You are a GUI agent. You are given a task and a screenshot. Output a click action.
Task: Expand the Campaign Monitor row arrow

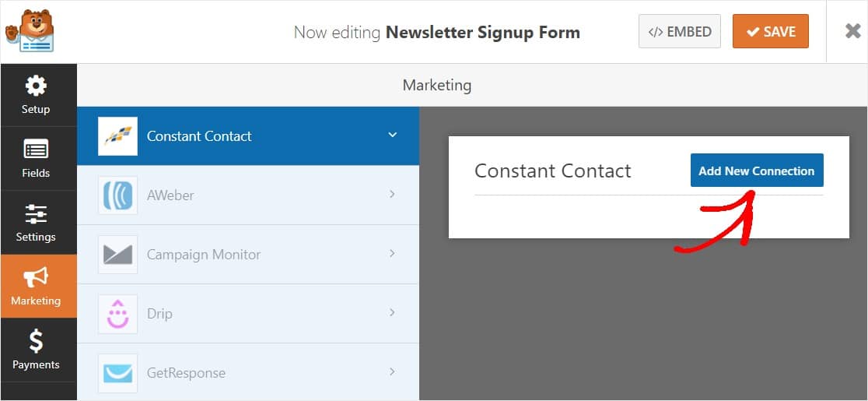point(393,253)
